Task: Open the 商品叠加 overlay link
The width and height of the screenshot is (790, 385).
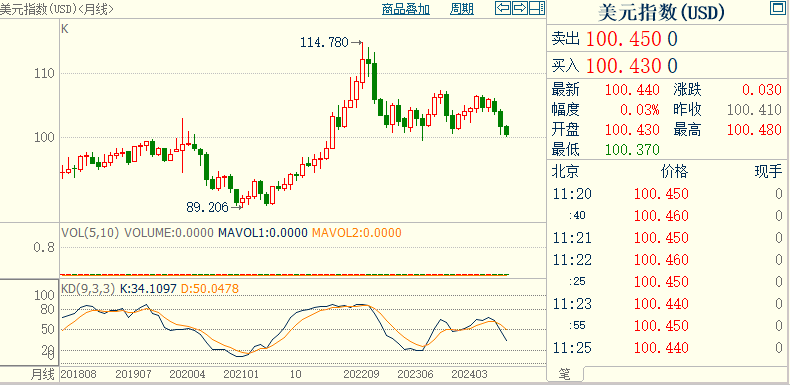Action: tap(406, 9)
